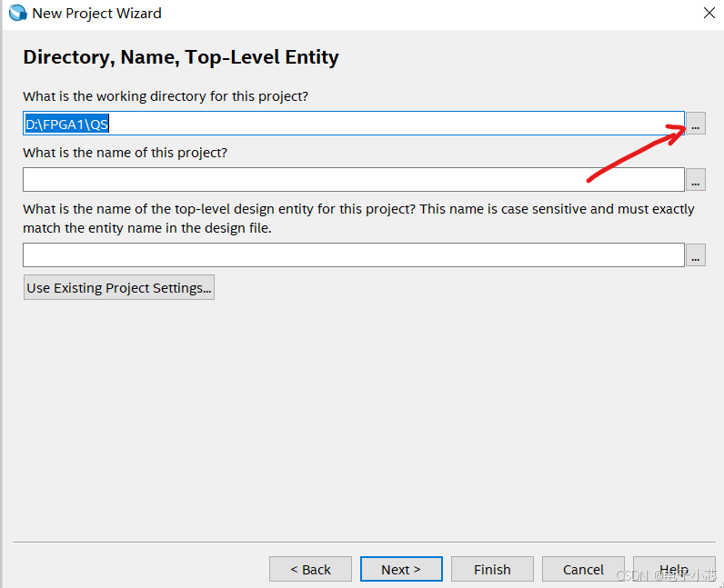724x588 pixels.
Task: Close the New Project Wizard window
Action: (x=709, y=14)
